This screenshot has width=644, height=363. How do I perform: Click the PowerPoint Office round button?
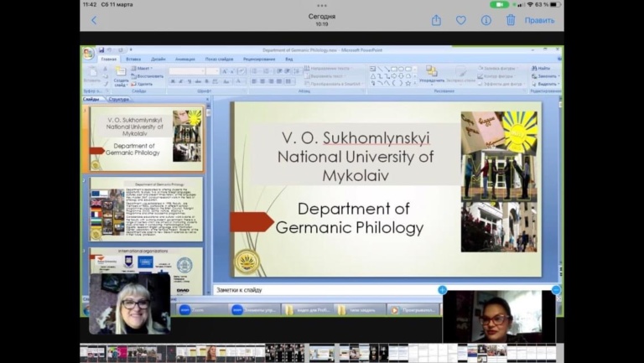(x=89, y=54)
